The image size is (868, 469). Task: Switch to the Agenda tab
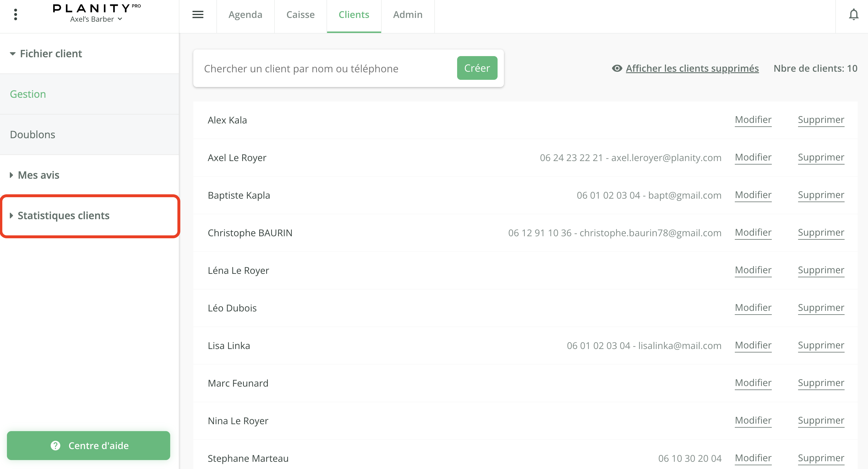point(245,14)
